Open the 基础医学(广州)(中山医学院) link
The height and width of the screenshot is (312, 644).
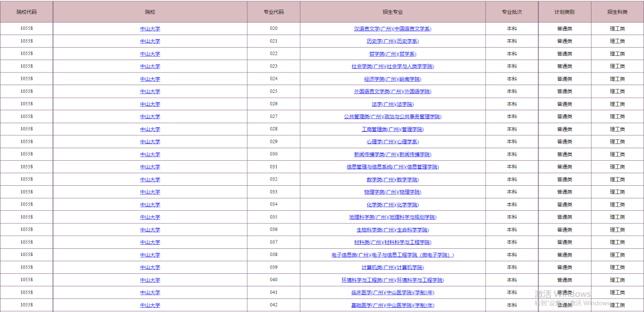click(x=392, y=305)
